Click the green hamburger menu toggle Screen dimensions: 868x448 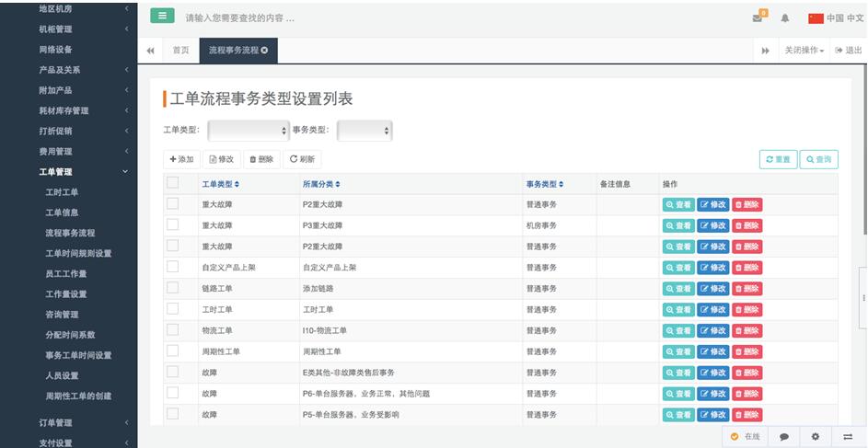(162, 16)
